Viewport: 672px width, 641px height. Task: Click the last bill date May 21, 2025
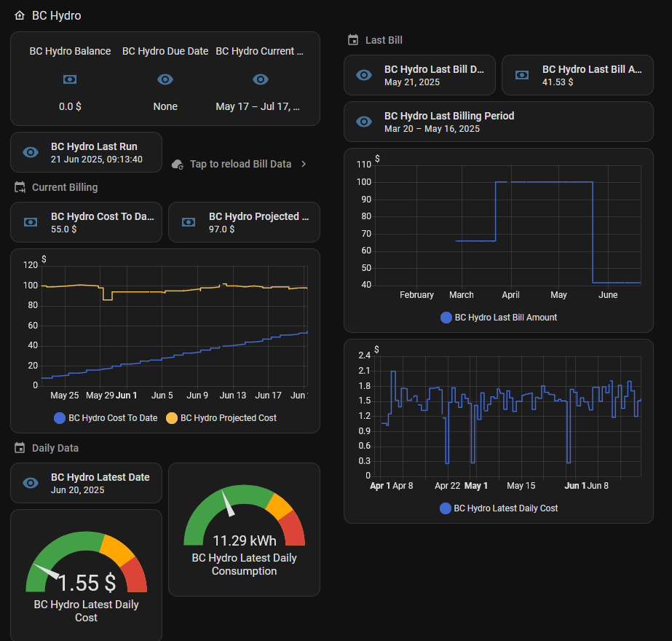[x=412, y=82]
